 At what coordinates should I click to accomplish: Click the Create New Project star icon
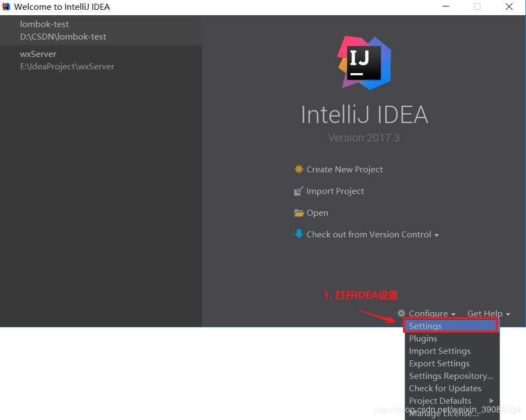299,169
